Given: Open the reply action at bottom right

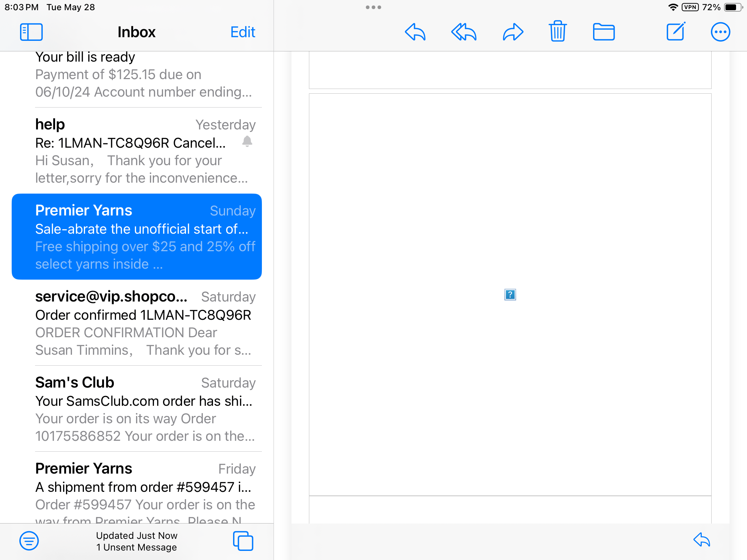Looking at the screenshot, I should coord(700,541).
